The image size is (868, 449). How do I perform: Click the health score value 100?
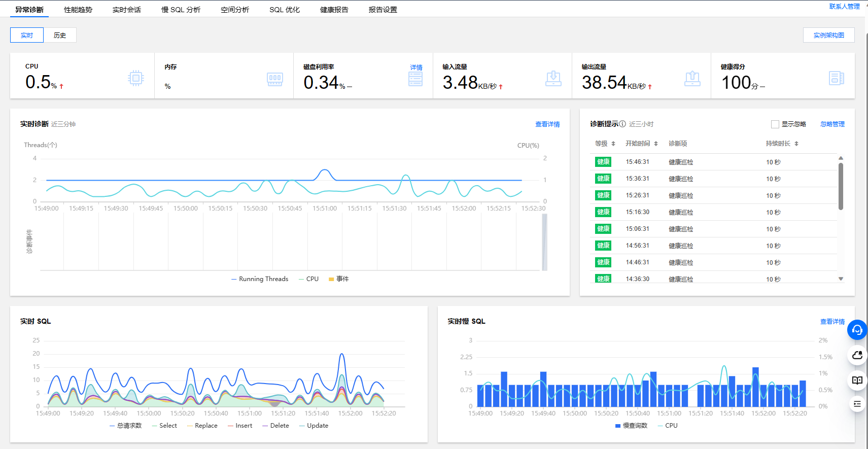point(737,82)
